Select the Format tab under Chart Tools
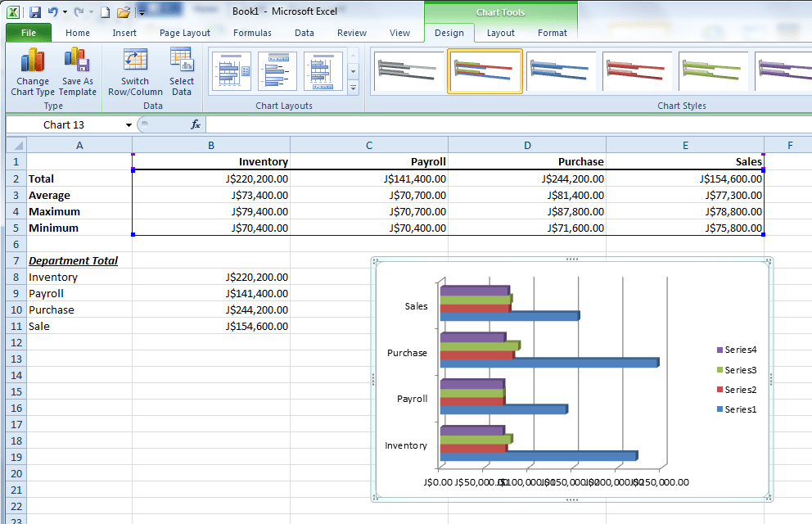812x524 pixels. [553, 33]
